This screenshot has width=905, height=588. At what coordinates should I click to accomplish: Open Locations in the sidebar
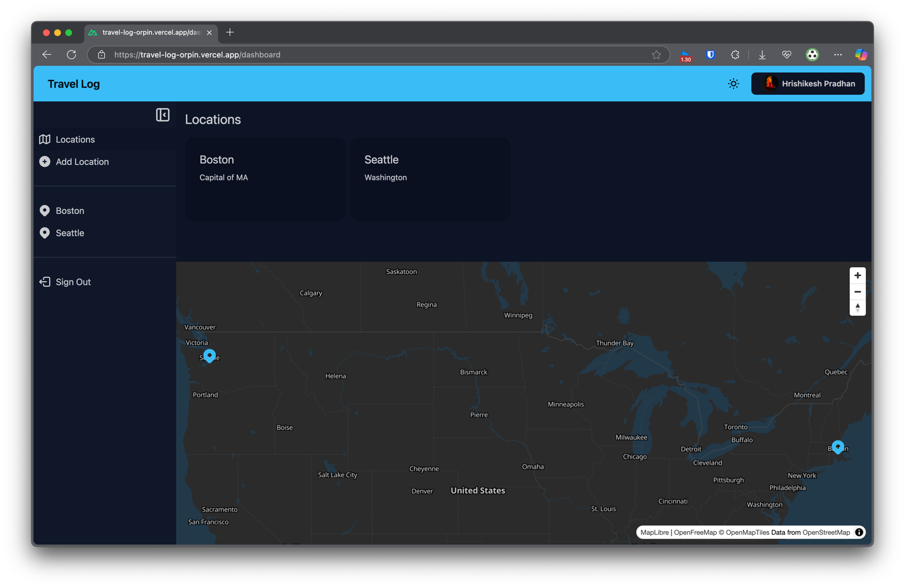pyautogui.click(x=75, y=139)
